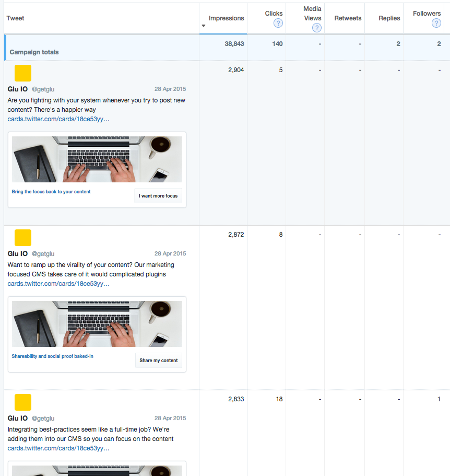Open 'Bring the focus back to your content' link

click(x=51, y=192)
